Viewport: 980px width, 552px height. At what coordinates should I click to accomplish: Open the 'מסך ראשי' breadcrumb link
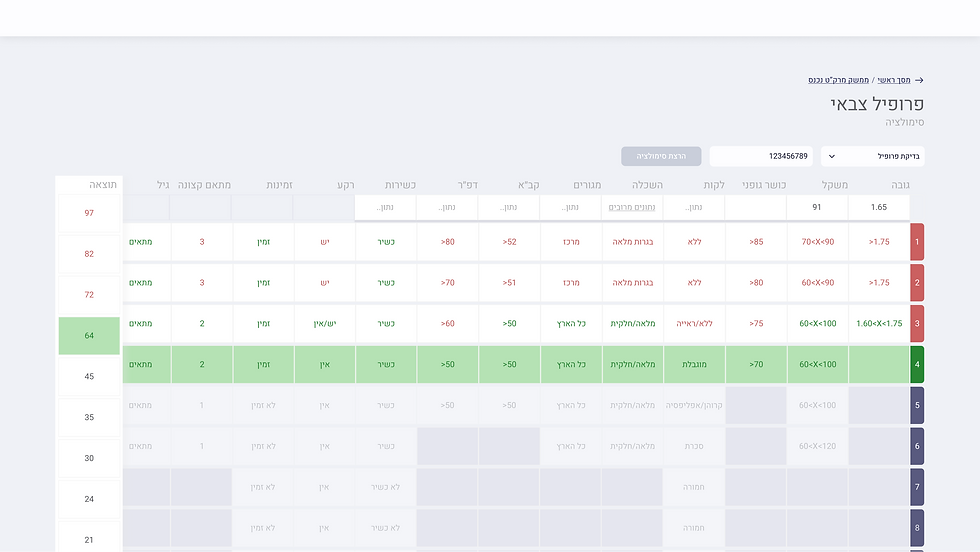pyautogui.click(x=894, y=80)
